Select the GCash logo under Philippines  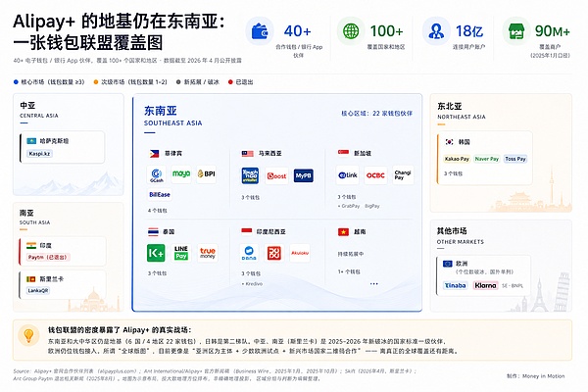click(x=157, y=174)
